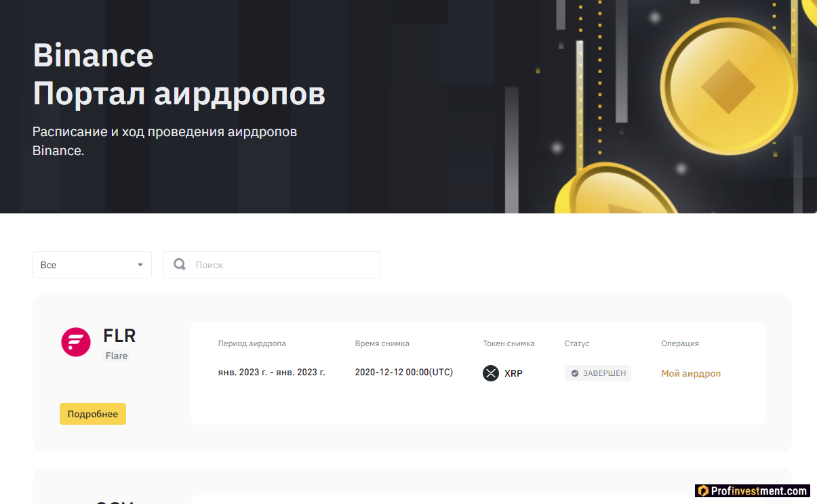Click the 'Статус' column header

click(578, 343)
